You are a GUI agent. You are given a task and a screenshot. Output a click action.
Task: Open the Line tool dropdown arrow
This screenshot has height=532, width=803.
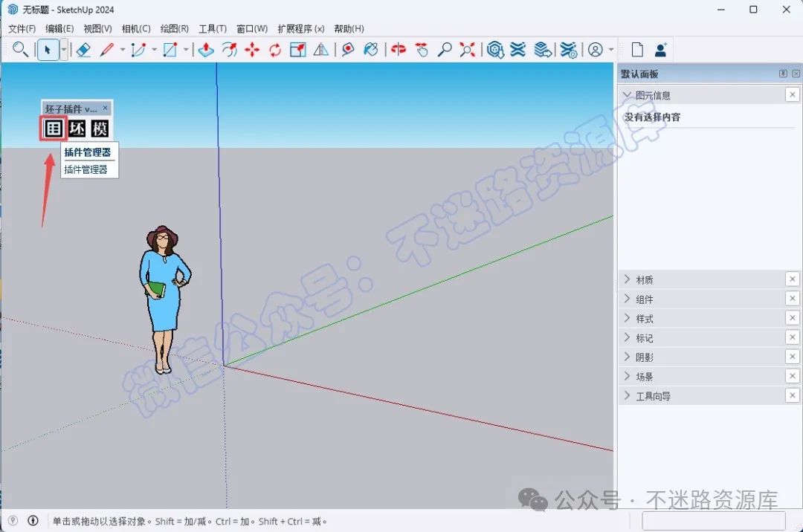click(123, 50)
